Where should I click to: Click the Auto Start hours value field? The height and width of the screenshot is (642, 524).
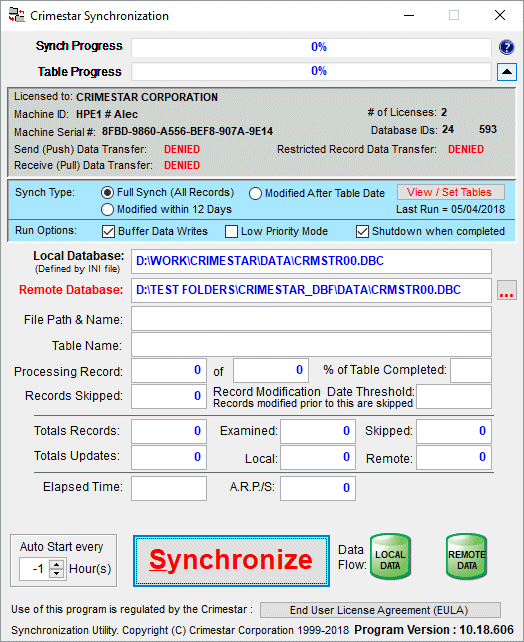(x=34, y=569)
